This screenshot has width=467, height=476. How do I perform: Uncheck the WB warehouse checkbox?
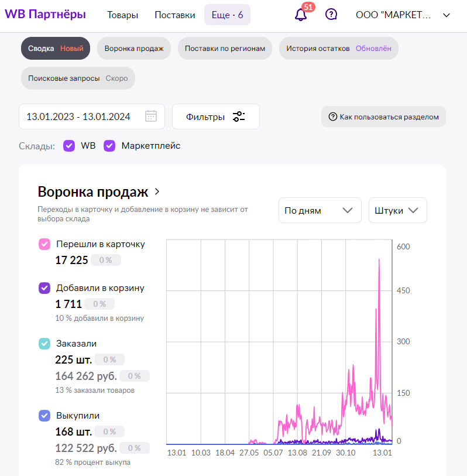point(69,146)
